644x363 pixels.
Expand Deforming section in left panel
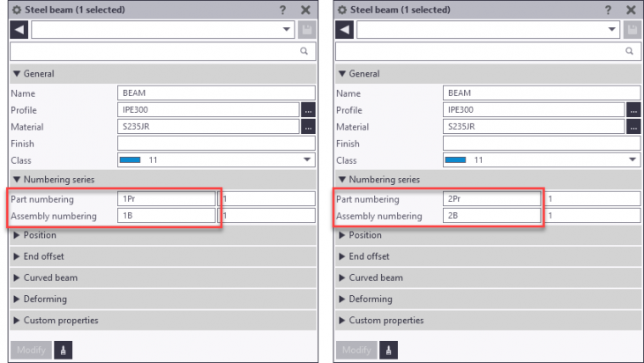163,300
